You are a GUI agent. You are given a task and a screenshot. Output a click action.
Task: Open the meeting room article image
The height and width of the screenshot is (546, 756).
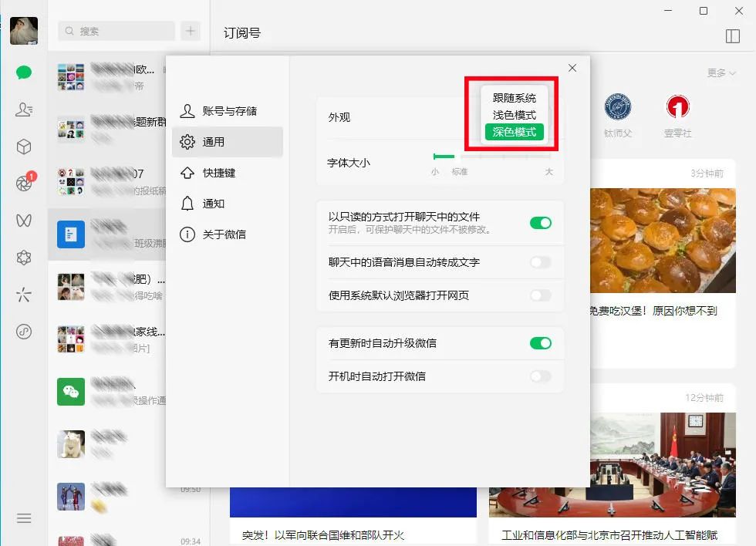coord(613,465)
